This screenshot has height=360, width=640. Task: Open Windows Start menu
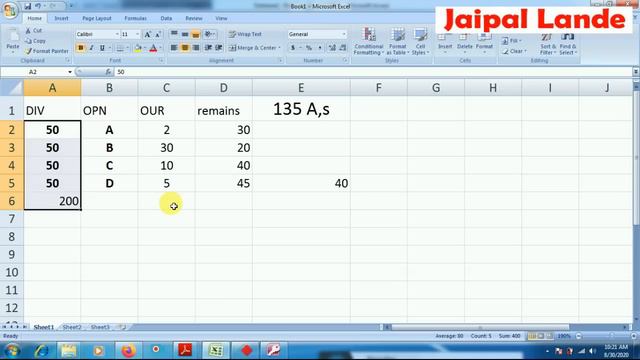pyautogui.click(x=12, y=350)
